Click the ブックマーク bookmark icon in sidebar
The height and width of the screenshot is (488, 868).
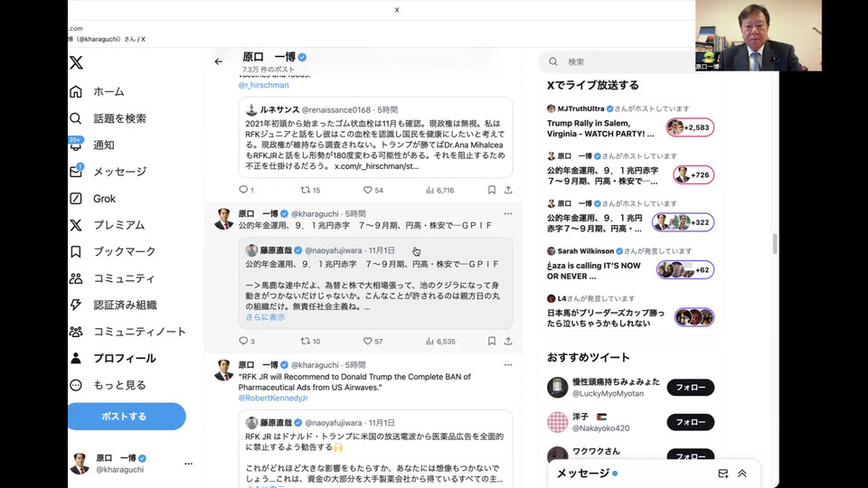coord(76,252)
